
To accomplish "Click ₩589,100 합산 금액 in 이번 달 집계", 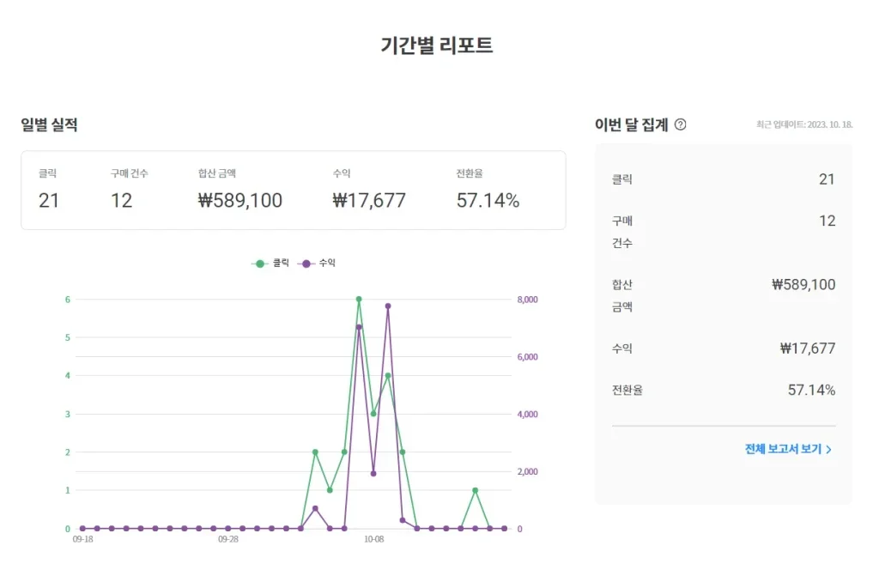I will (803, 285).
